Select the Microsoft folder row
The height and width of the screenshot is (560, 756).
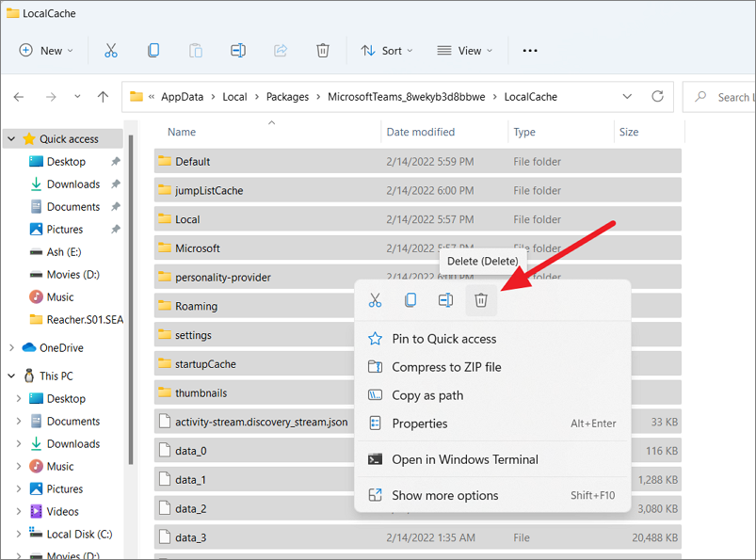click(x=417, y=248)
